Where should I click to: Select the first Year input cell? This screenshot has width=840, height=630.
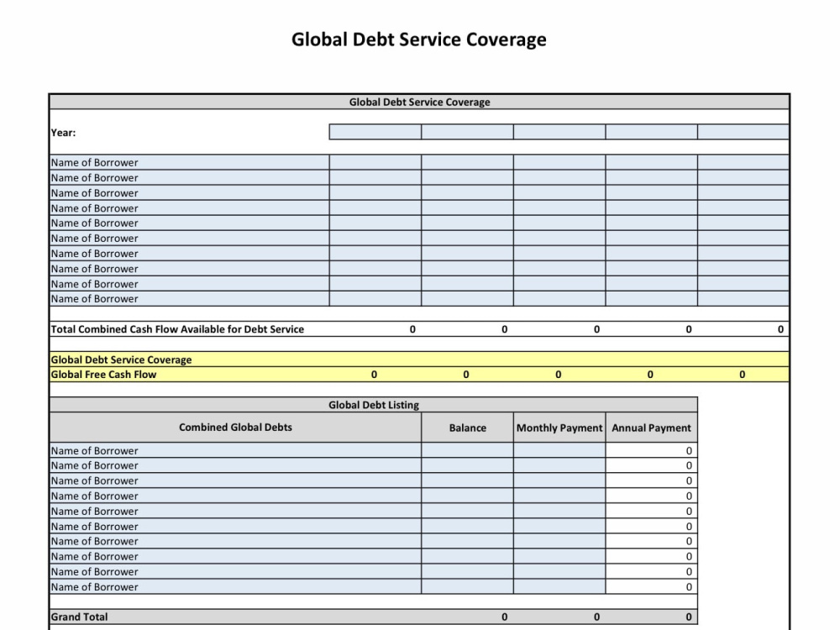[375, 132]
